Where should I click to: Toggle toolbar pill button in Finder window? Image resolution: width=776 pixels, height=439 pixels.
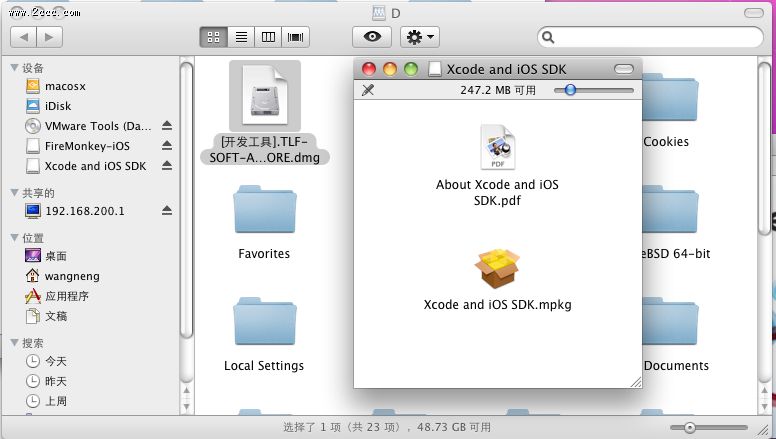(754, 13)
